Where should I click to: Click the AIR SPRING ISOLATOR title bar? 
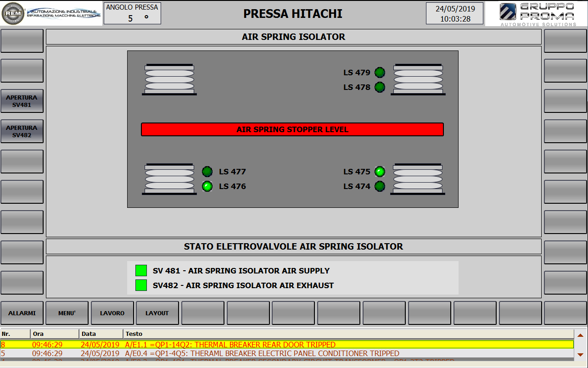point(294,37)
